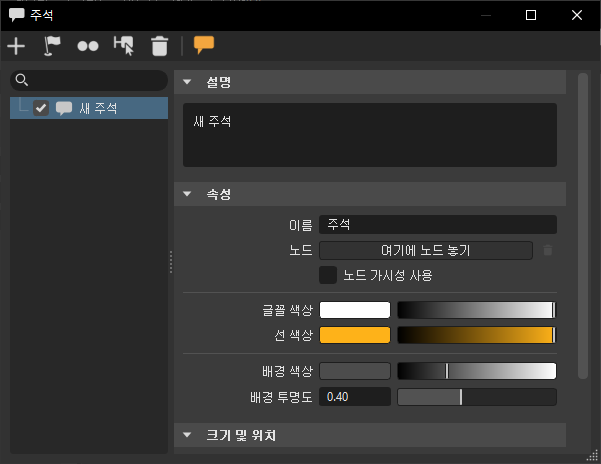The image size is (601, 464).
Task: Click the flag marker annotation icon
Action: (52, 46)
